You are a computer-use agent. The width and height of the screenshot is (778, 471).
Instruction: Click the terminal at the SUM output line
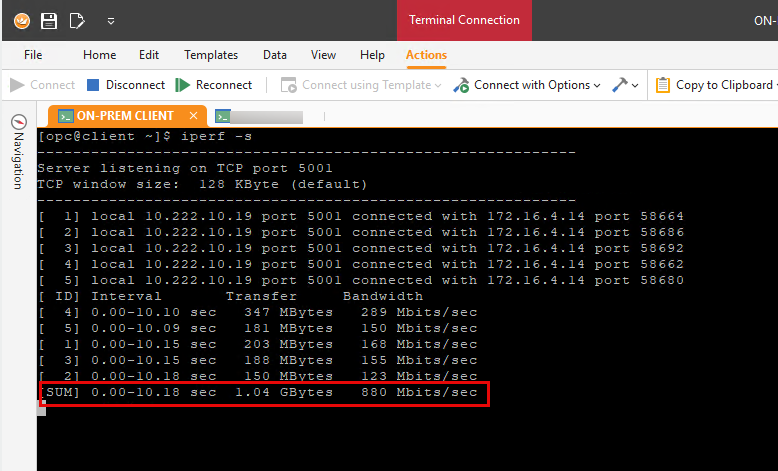coord(264,393)
